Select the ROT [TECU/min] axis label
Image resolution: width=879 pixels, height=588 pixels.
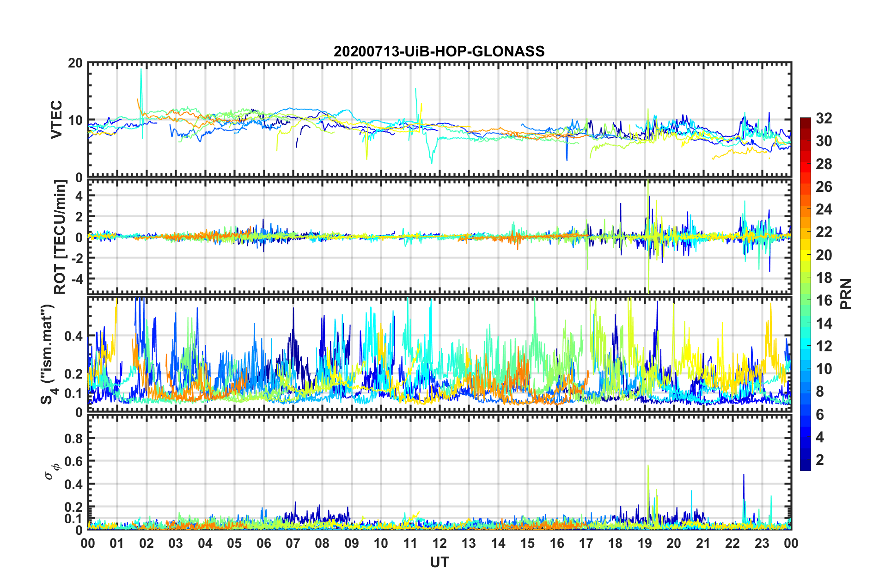point(60,237)
